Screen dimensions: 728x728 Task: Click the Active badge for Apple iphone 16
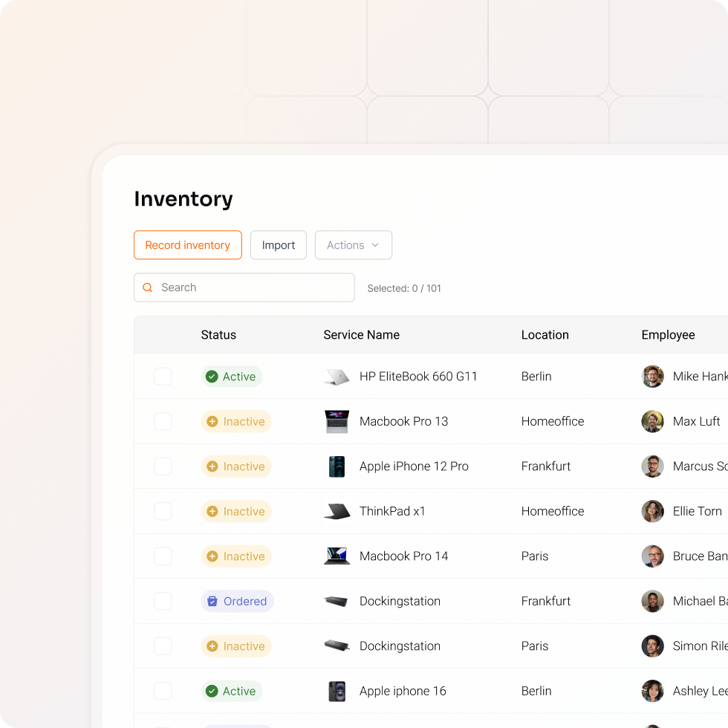point(232,691)
